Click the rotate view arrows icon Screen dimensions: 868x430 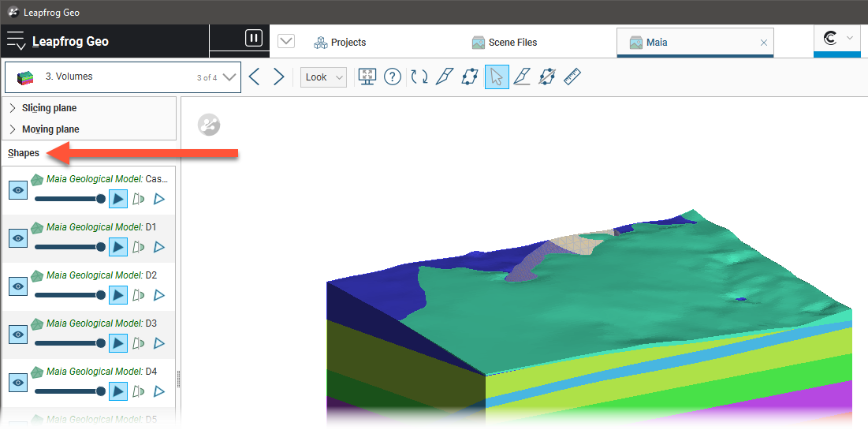click(419, 77)
